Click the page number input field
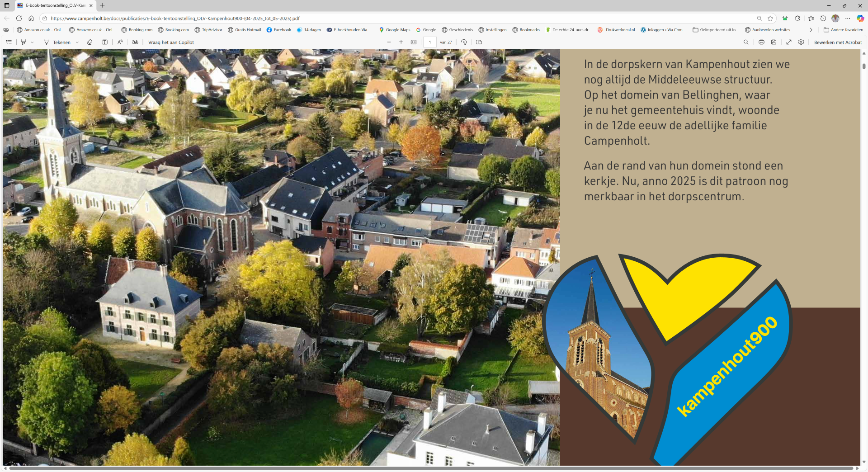 tap(430, 42)
